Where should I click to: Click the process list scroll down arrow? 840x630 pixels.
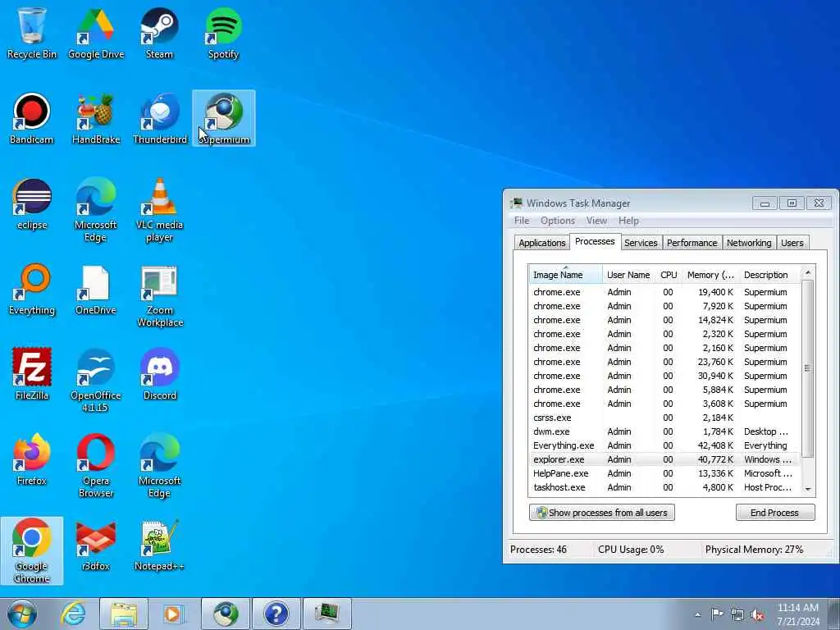point(808,489)
